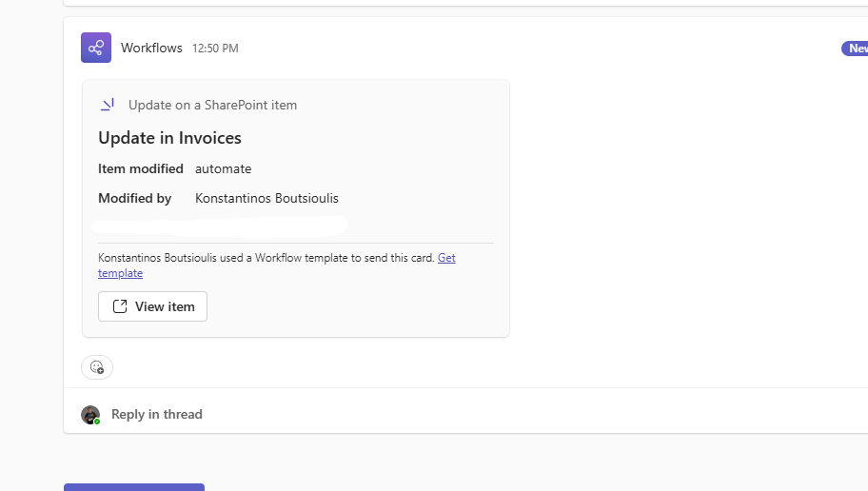
Task: Click the purple Workflows app avatar icon
Action: tap(96, 48)
